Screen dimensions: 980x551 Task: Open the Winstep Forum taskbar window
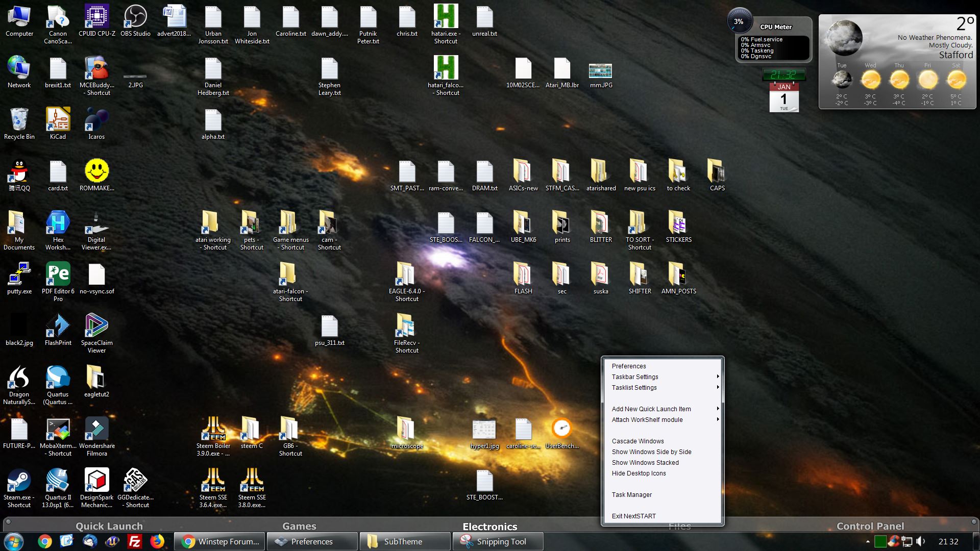[x=220, y=542]
